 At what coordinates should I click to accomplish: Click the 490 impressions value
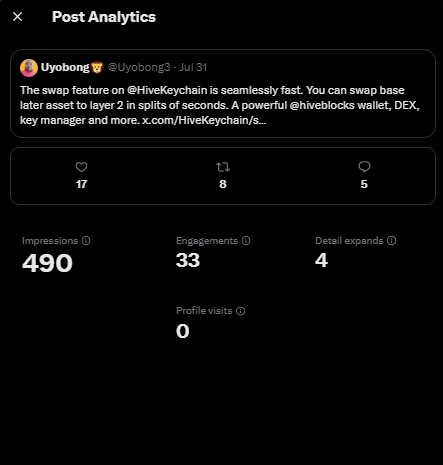pos(47,263)
